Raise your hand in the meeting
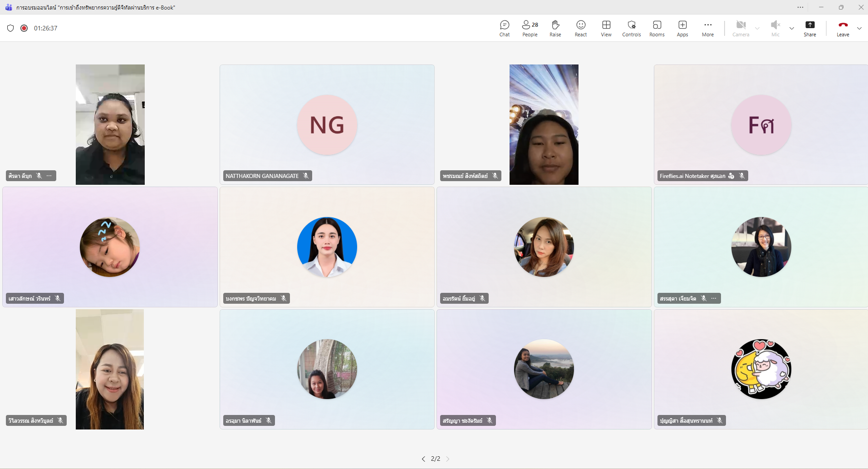The image size is (868, 469). tap(555, 28)
